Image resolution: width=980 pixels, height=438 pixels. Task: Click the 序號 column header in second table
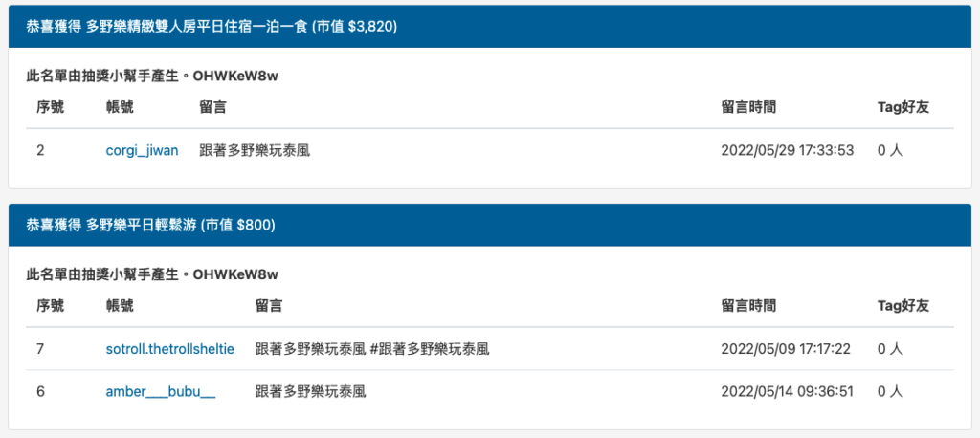(50, 305)
